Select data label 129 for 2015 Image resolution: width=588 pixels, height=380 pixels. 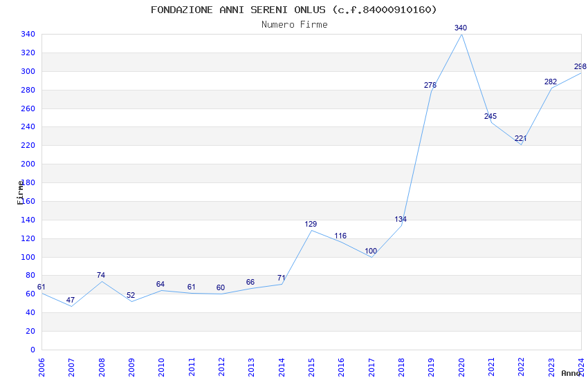pos(311,225)
